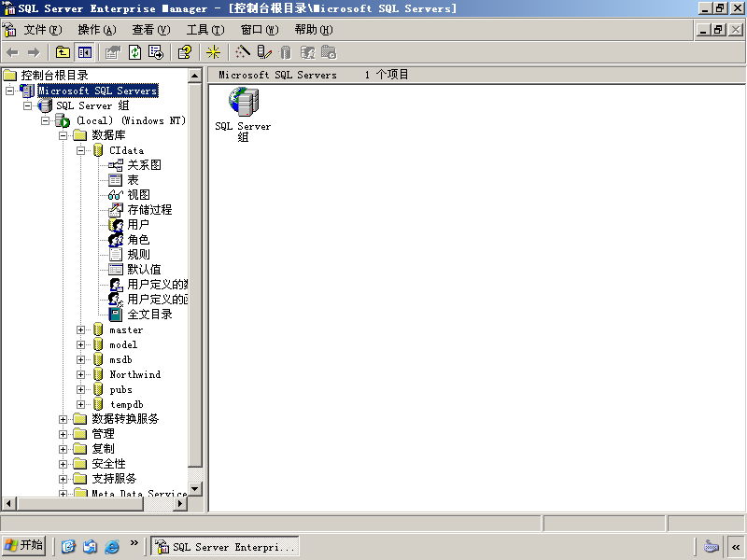Expand quick launch overflow chevron
This screenshot has height=560, width=747.
tap(134, 543)
